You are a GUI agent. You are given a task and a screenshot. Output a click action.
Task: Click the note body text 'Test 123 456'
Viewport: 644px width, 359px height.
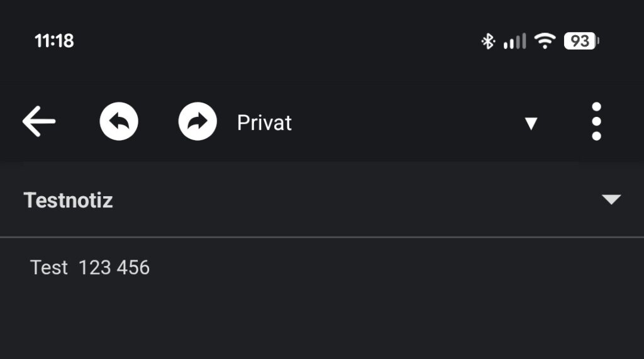[90, 268]
